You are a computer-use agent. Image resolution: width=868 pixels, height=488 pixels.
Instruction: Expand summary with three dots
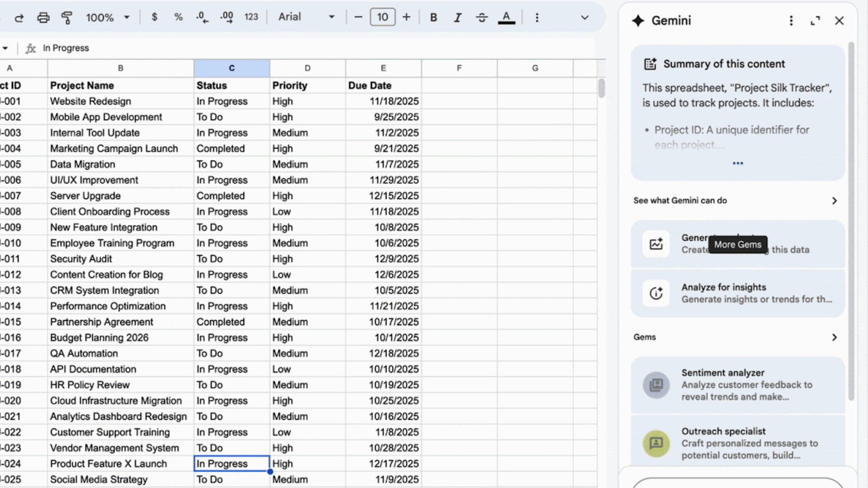pos(738,163)
